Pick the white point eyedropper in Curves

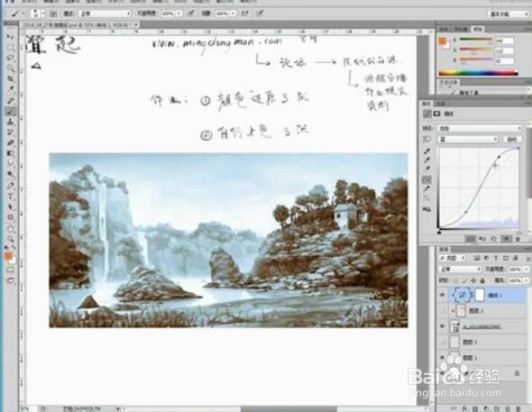coord(427,169)
